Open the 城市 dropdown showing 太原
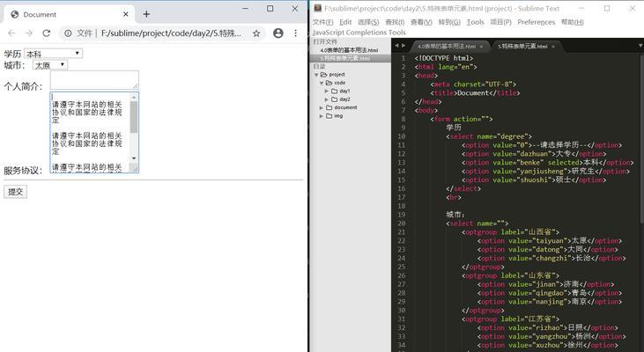This screenshot has height=352, width=644. 50,65
